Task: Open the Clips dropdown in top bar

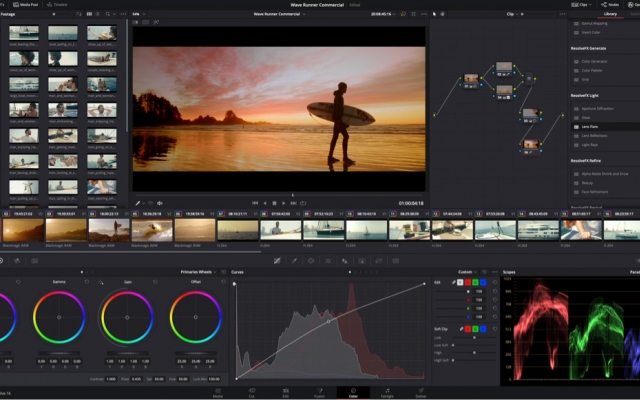Action: coord(581,4)
